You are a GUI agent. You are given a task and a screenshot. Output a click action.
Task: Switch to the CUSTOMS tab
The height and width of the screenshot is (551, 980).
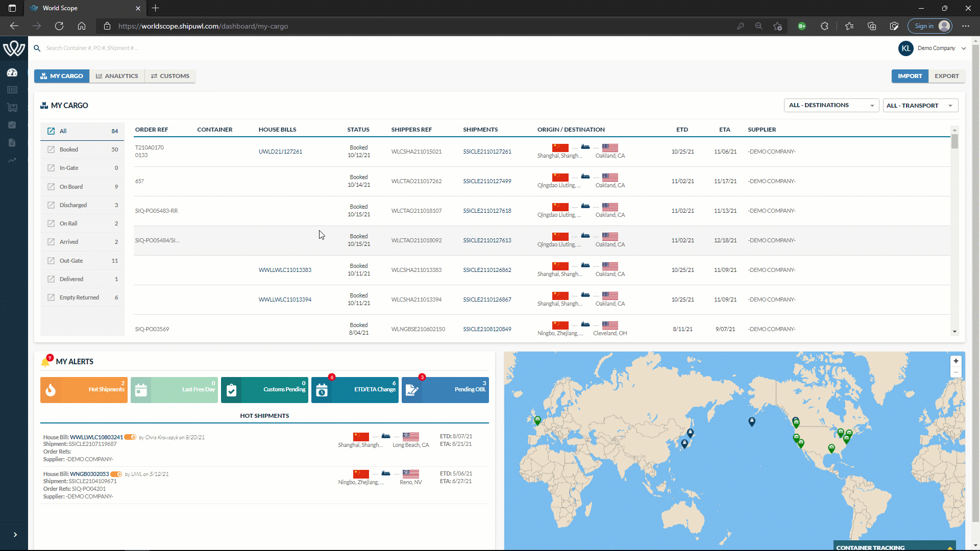coord(170,76)
